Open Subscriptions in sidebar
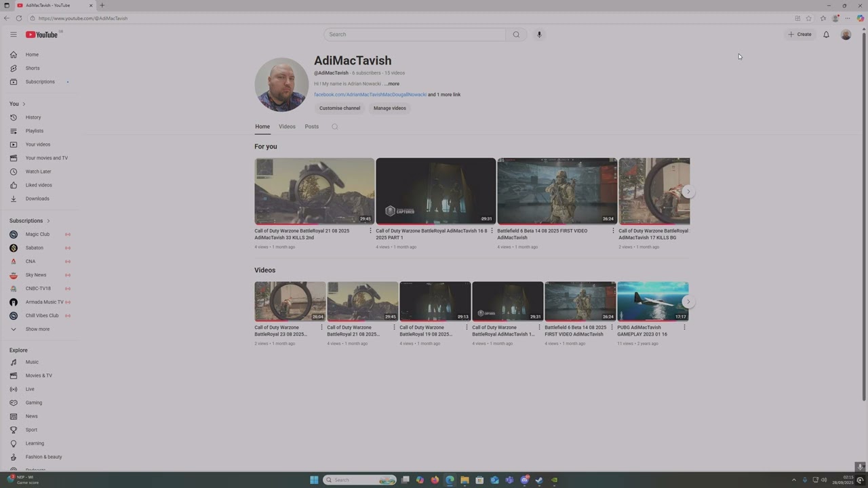 point(39,82)
